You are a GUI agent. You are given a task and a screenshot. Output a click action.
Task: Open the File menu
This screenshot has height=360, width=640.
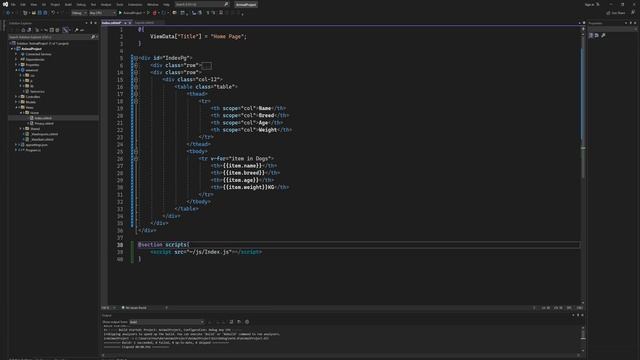click(x=13, y=4)
